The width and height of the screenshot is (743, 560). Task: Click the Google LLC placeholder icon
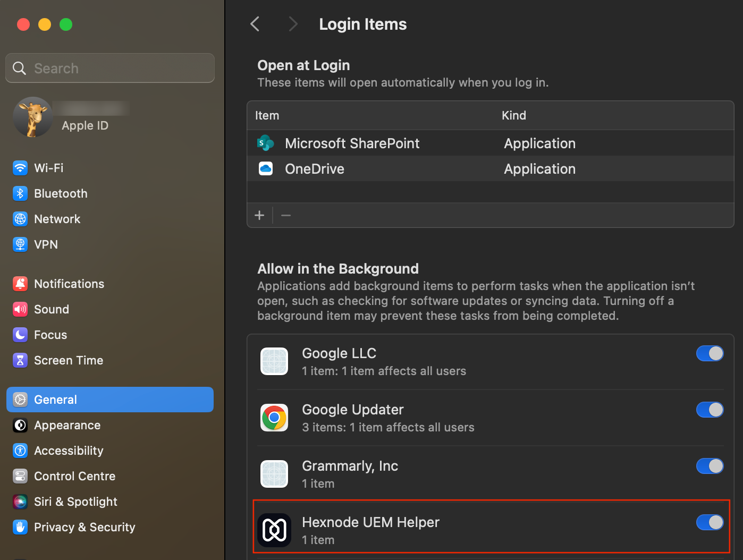274,361
